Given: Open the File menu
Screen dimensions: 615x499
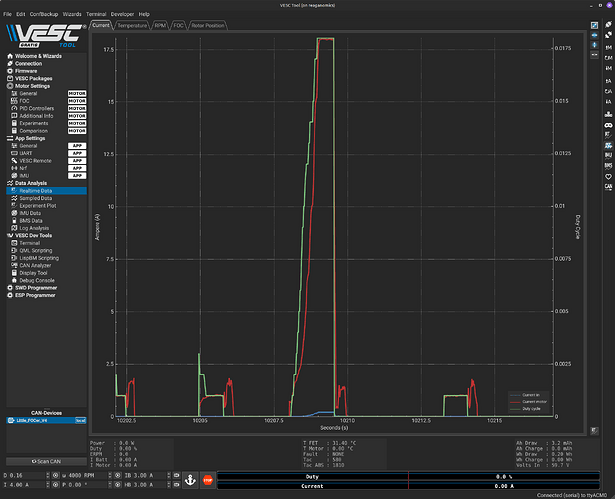Looking at the screenshot, I should point(7,14).
